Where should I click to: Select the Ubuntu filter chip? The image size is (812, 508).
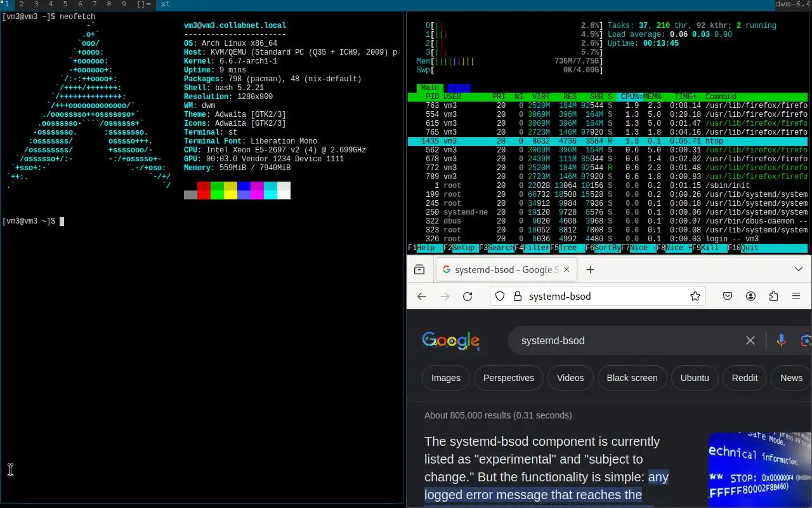click(x=695, y=378)
